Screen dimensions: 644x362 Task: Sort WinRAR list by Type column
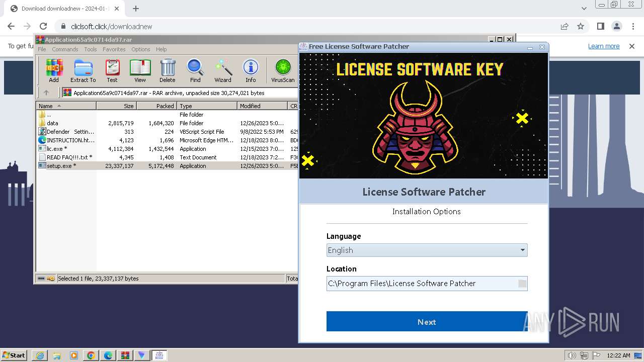tap(207, 106)
